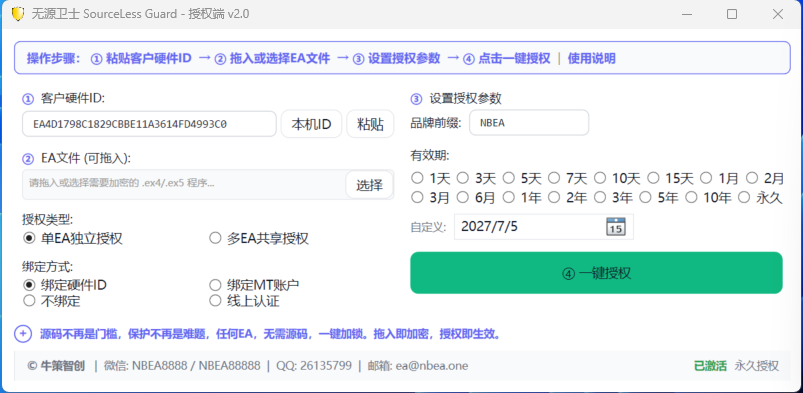Image resolution: width=803 pixels, height=393 pixels.
Task: Click 粘贴 to paste hardware ID
Action: pos(370,124)
